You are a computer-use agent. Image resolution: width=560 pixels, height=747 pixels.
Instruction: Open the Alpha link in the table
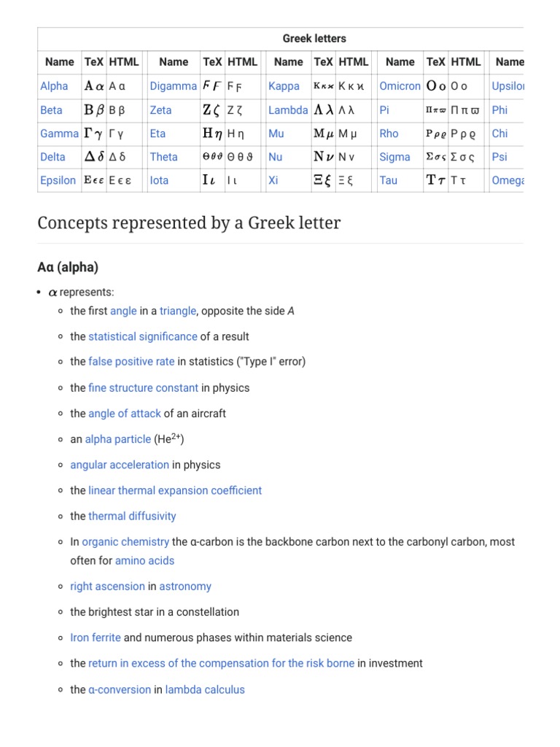[54, 86]
